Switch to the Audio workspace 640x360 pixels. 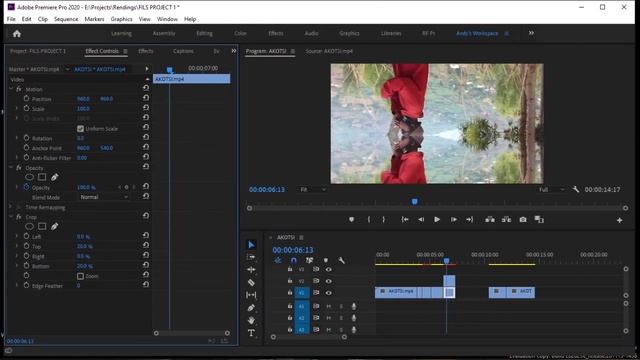click(x=311, y=33)
